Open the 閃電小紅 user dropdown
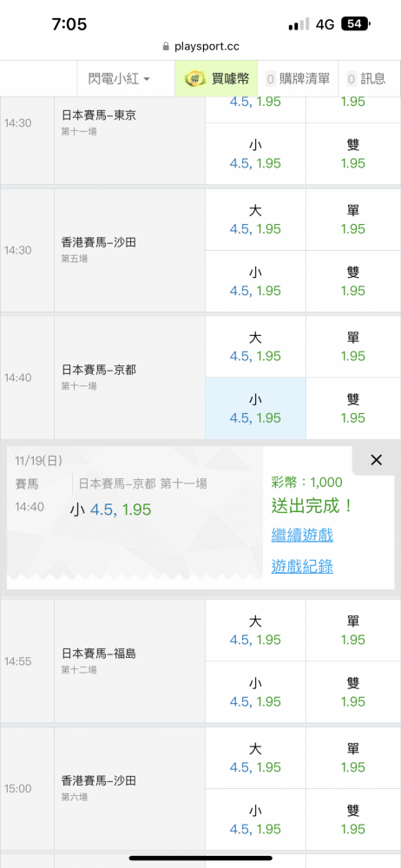The width and height of the screenshot is (401, 868). click(x=119, y=79)
